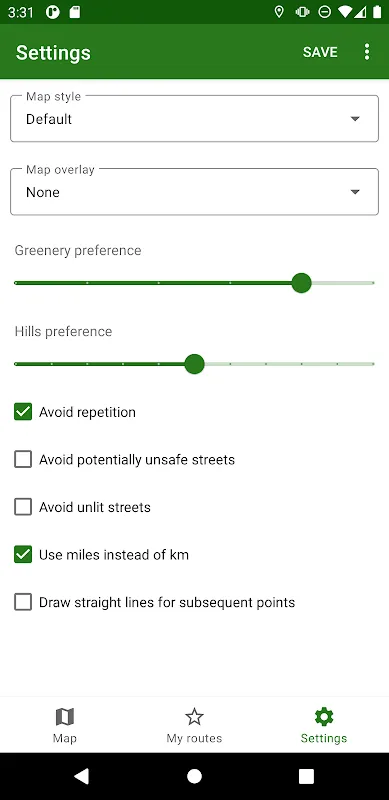
Task: Expand the Map style dropdown arrow
Action: pyautogui.click(x=355, y=119)
